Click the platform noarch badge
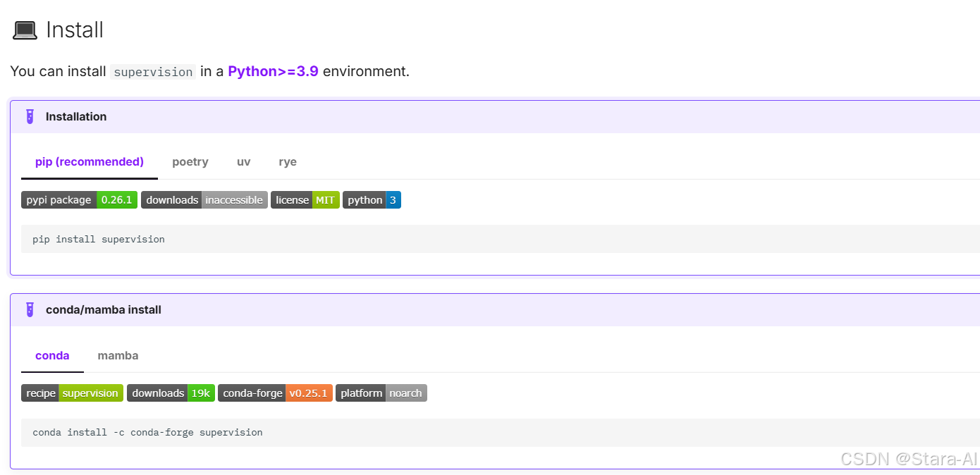Screen dimensions: 980x475 tap(381, 393)
